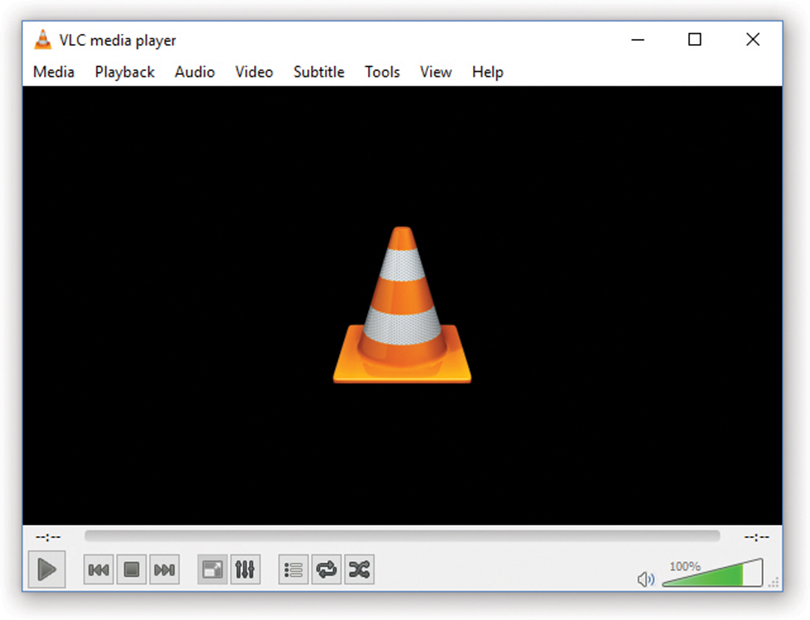Click the window resize grip corner

(x=773, y=583)
